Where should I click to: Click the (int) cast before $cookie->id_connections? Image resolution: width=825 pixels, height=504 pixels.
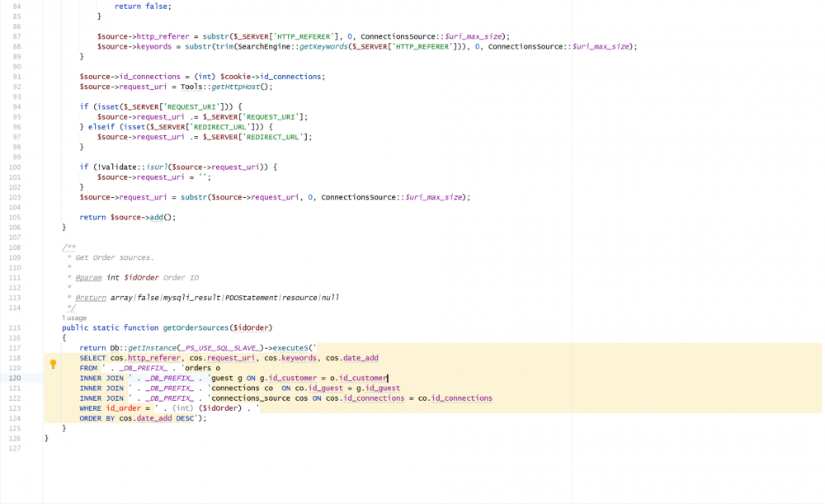point(205,77)
